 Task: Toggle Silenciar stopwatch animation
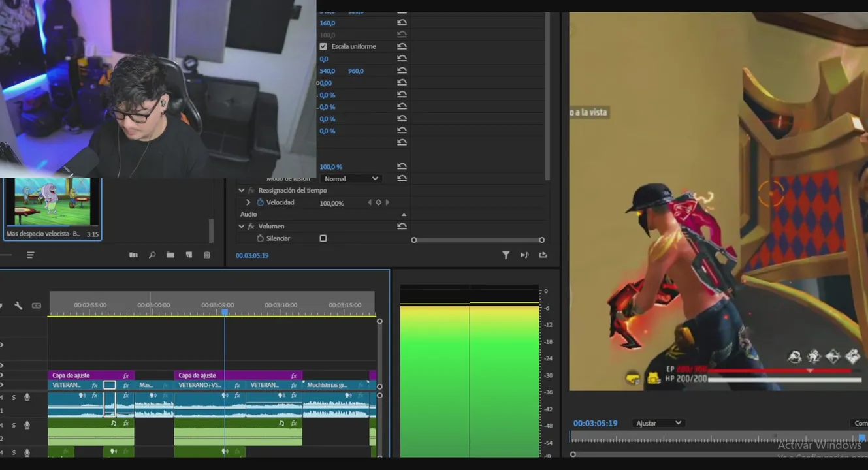click(x=261, y=238)
